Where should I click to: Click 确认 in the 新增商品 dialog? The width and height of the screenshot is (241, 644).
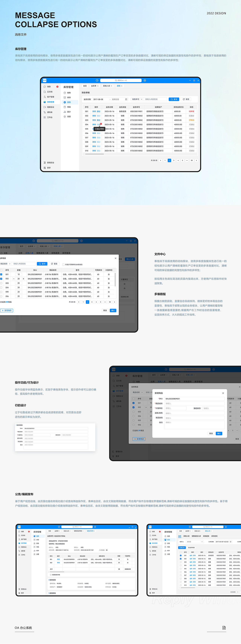[219, 433]
